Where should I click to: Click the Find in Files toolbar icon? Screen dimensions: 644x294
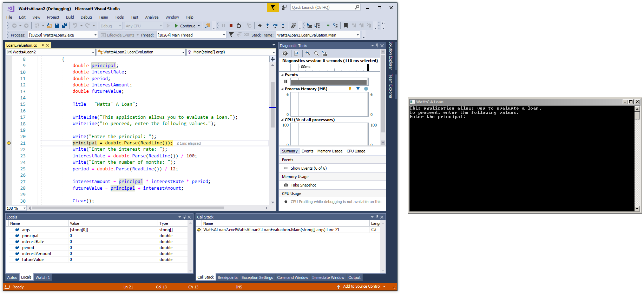[x=208, y=26]
